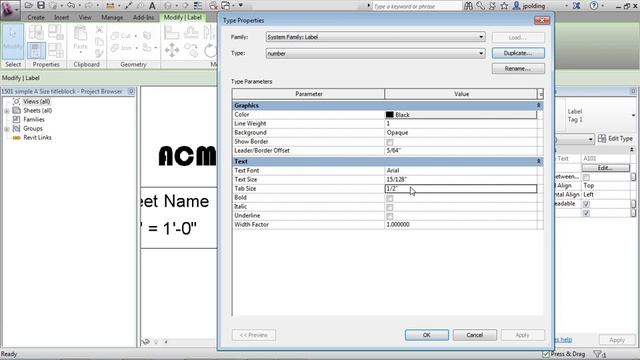Click the Tab Size value field

coord(461,189)
